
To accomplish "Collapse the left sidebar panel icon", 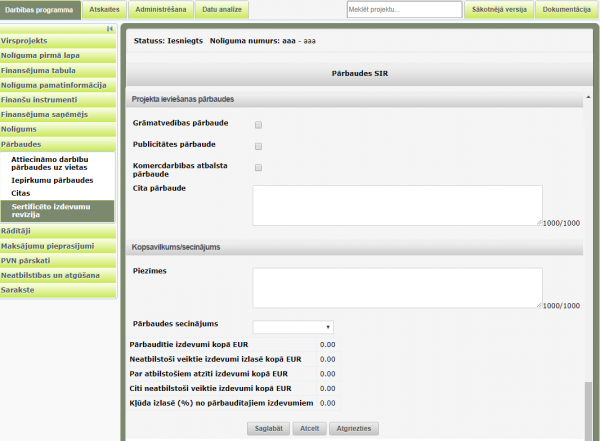I will [x=109, y=29].
